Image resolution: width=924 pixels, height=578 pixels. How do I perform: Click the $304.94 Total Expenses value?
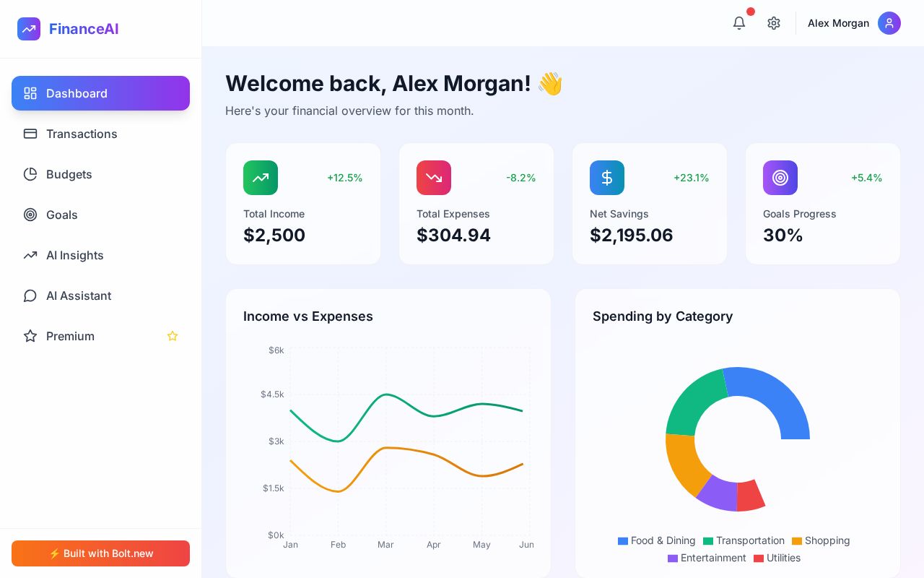pyautogui.click(x=453, y=235)
